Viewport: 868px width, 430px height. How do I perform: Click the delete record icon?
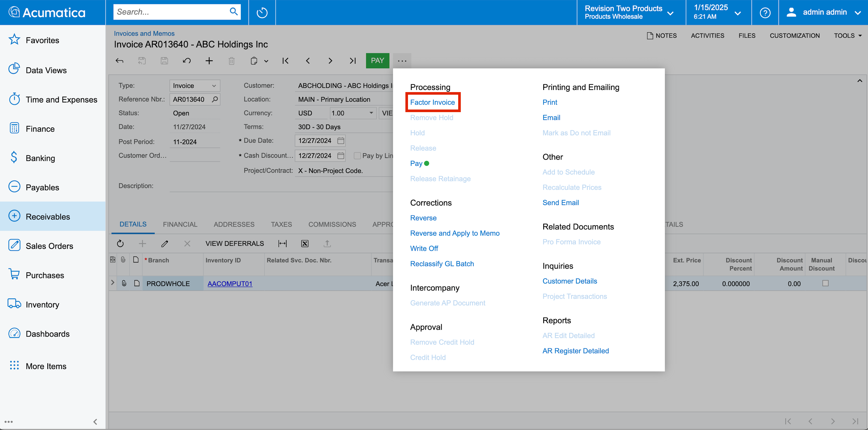pos(232,60)
